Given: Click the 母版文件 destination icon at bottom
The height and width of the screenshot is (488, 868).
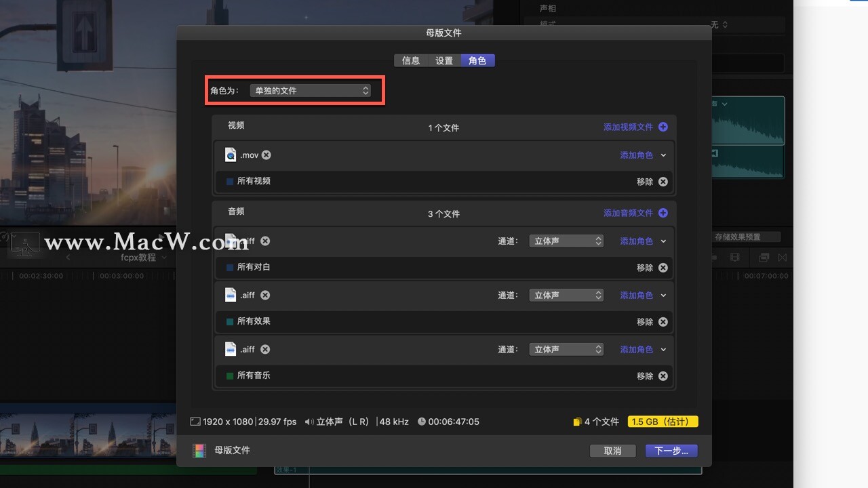Looking at the screenshot, I should (199, 451).
